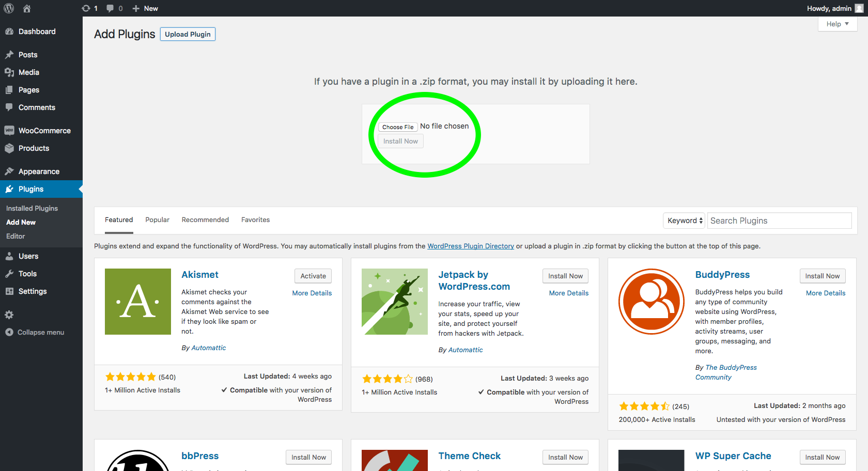Open The BuddyPress Community author link
The image size is (868, 471).
pyautogui.click(x=726, y=372)
